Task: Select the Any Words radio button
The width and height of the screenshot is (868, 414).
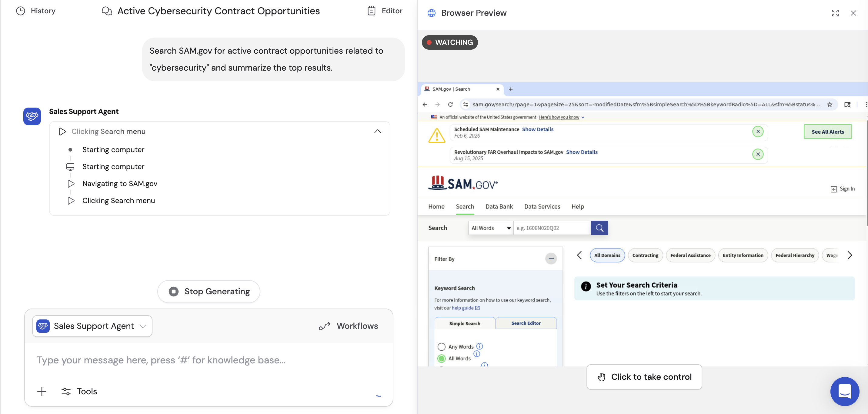Action: tap(441, 346)
